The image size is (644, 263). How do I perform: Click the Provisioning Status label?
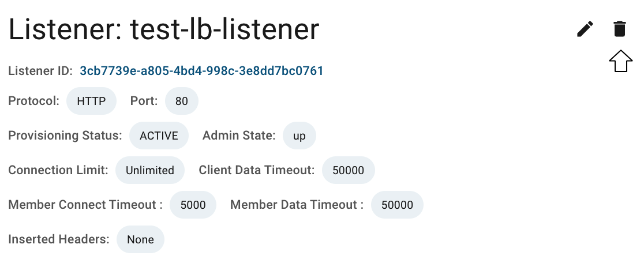click(x=65, y=136)
